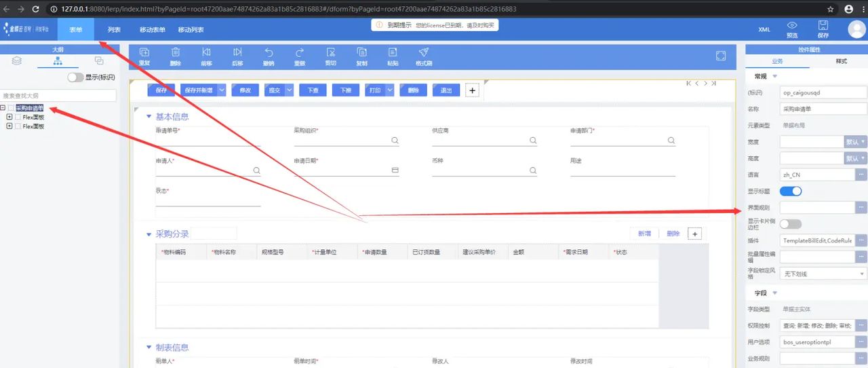Collapse the 采购分录 section
Viewport: 868px width, 368px height.
click(149, 234)
